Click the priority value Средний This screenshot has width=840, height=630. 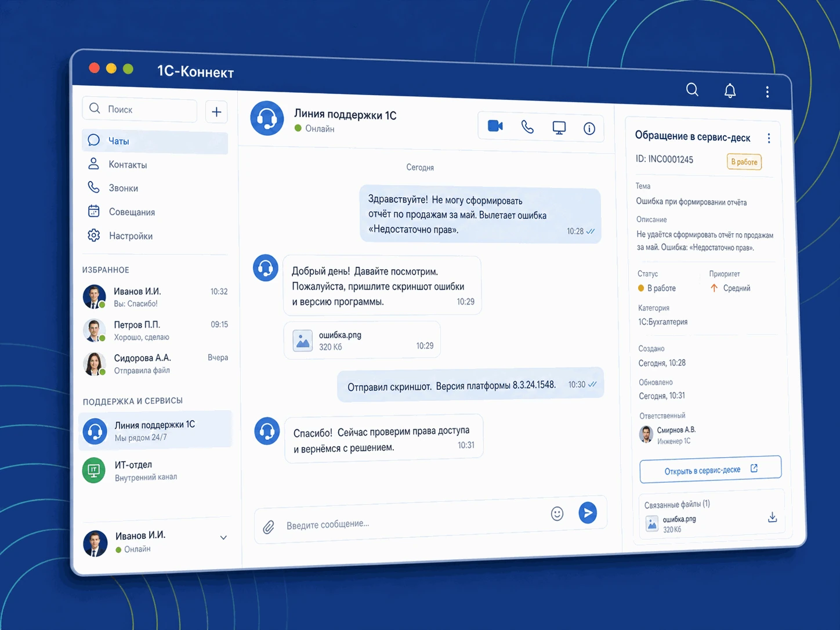tap(737, 288)
